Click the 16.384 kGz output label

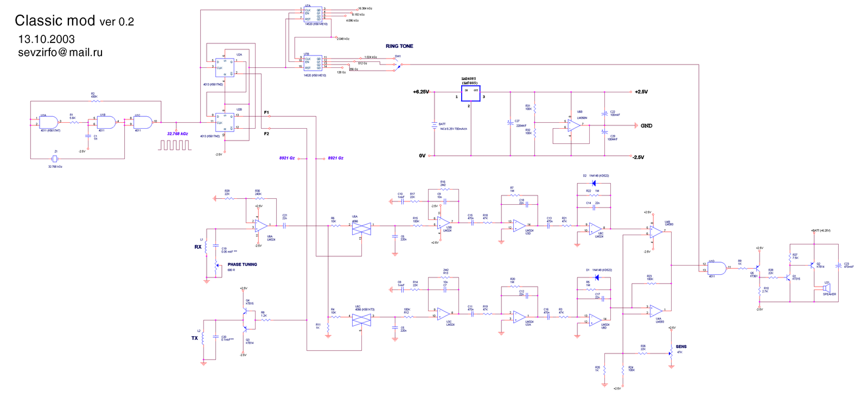tap(365, 9)
